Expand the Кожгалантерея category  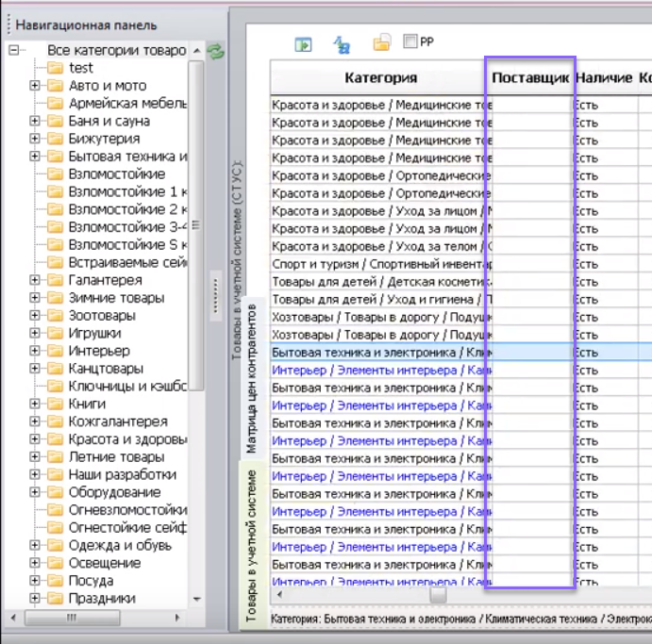tap(35, 421)
